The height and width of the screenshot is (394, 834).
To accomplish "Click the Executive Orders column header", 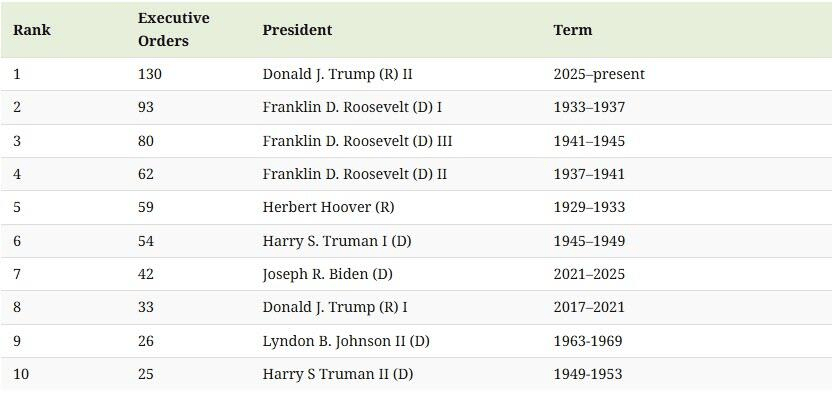I will click(173, 29).
